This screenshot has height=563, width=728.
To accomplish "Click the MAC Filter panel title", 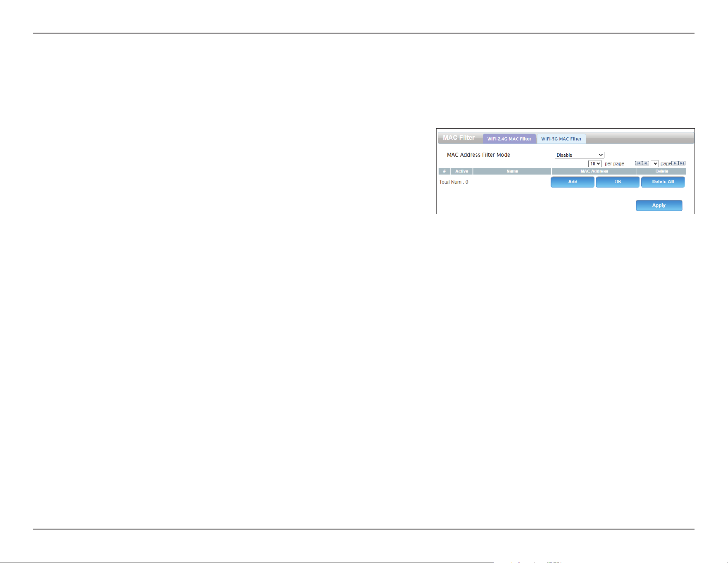I will click(459, 138).
